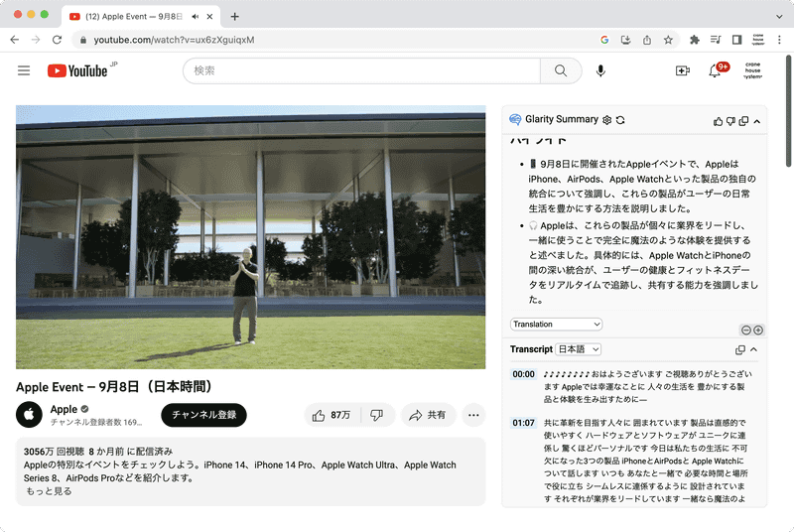This screenshot has width=794, height=532.
Task: Reload the page
Action: tap(57, 40)
